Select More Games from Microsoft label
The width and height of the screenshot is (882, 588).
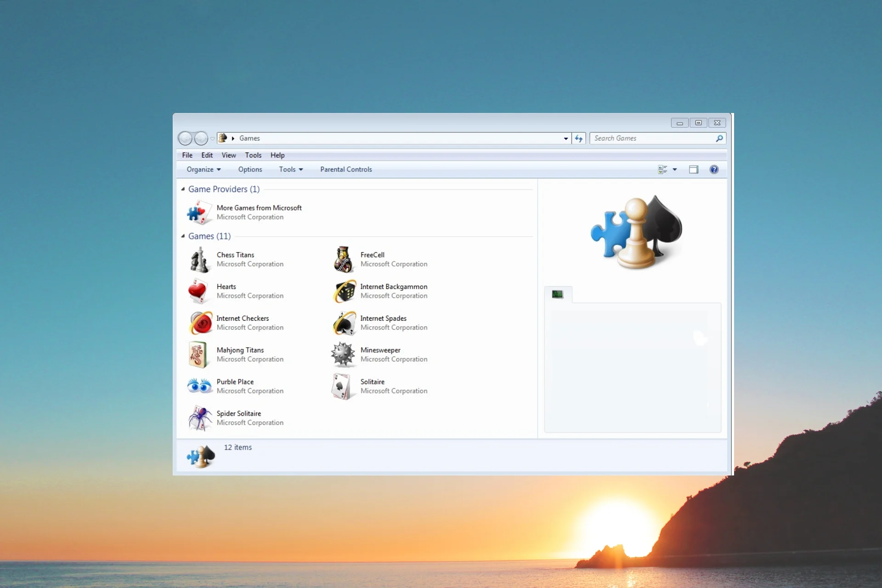coord(259,208)
